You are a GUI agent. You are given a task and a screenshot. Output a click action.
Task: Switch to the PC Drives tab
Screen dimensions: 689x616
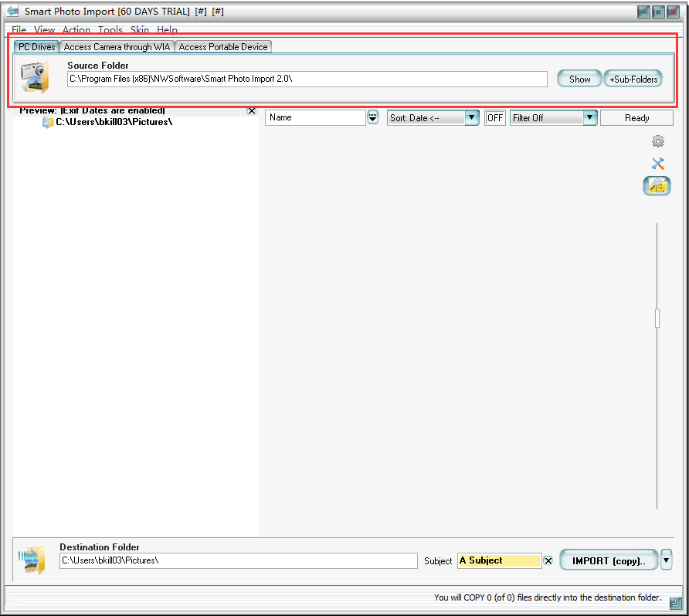coord(37,47)
